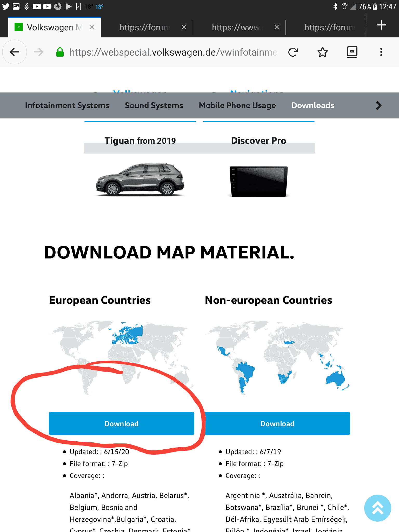Viewport: 399px width, 532px height.
Task: Tap the browser forward arrow
Action: tap(38, 52)
